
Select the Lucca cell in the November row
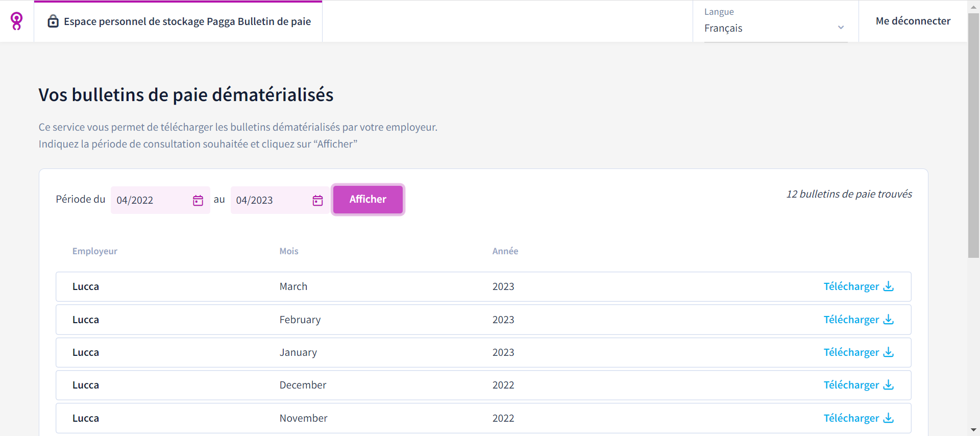(x=86, y=418)
